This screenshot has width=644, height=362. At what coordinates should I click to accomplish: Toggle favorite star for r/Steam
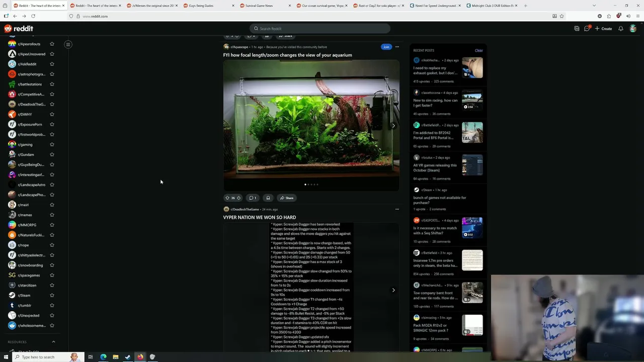(52, 295)
